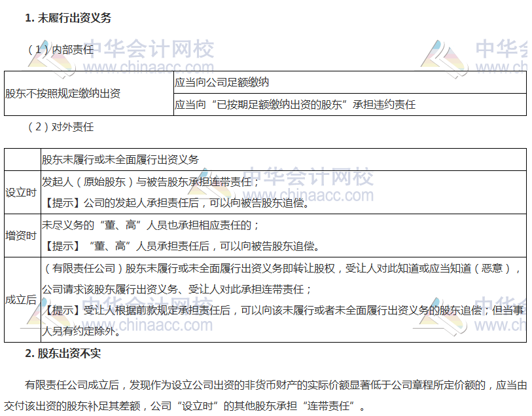Select the 增资时 row label

click(21, 235)
